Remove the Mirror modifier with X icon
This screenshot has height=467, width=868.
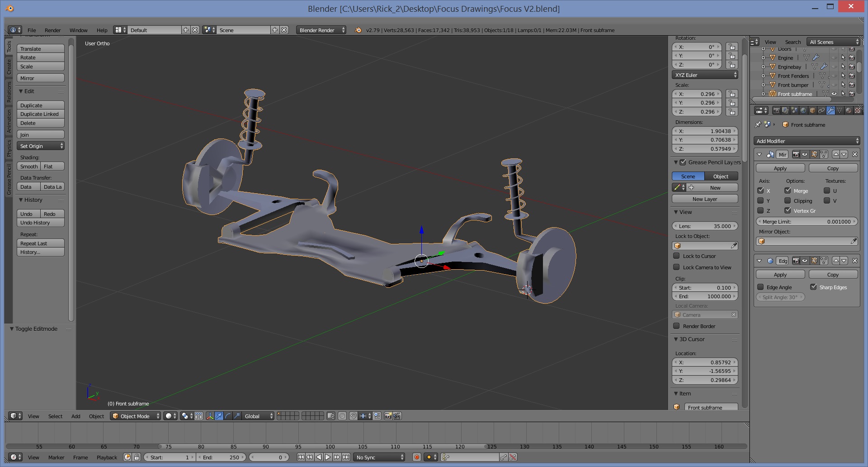(x=854, y=154)
